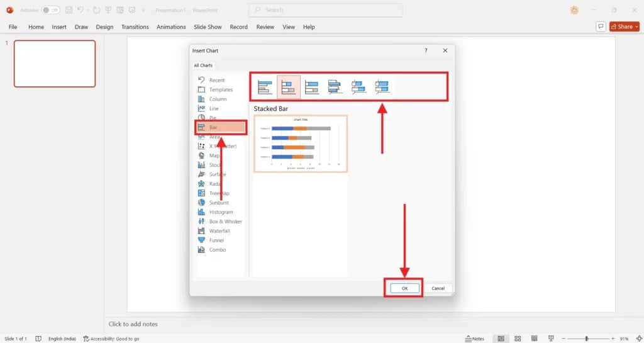The image size is (644, 343).
Task: Select Column in chart type list
Action: point(218,99)
